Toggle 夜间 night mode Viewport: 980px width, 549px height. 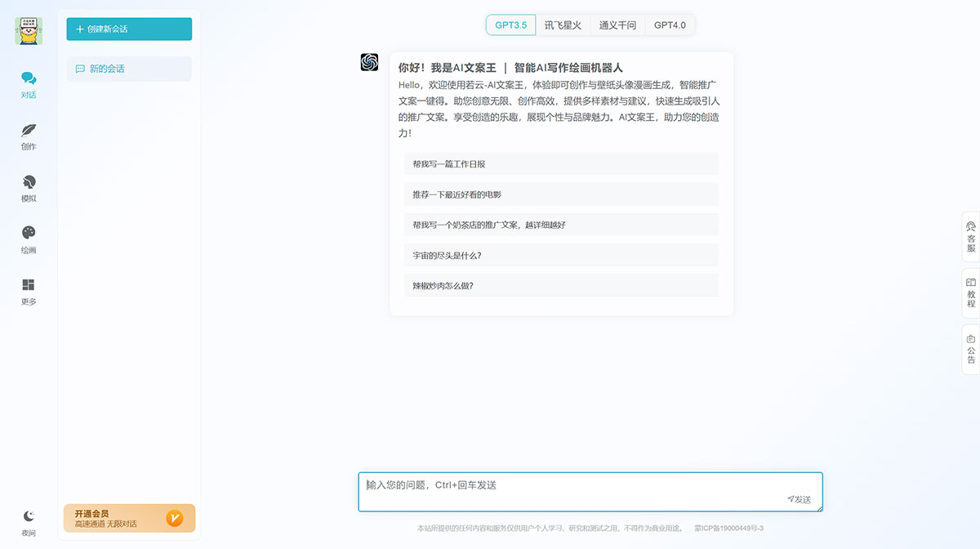click(x=28, y=523)
